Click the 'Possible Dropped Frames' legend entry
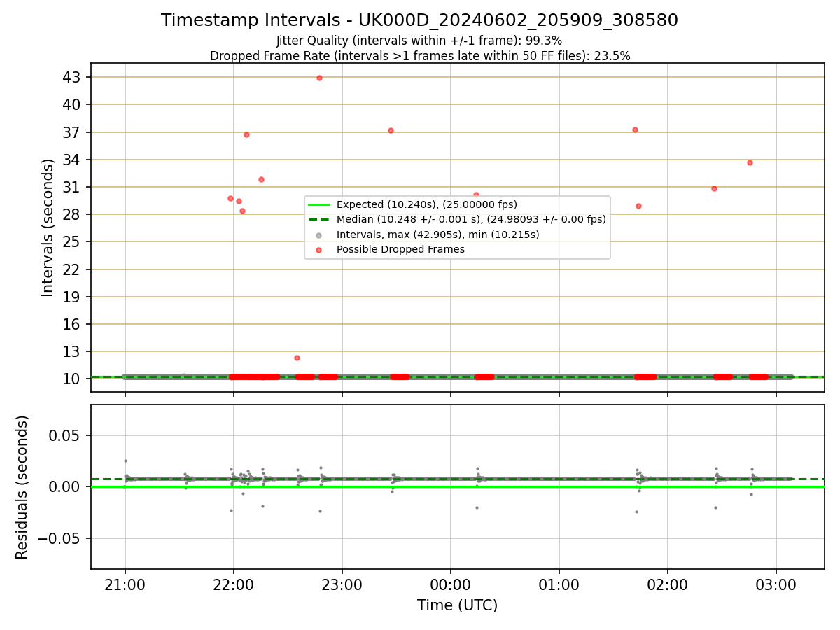The image size is (840, 630). click(x=400, y=249)
